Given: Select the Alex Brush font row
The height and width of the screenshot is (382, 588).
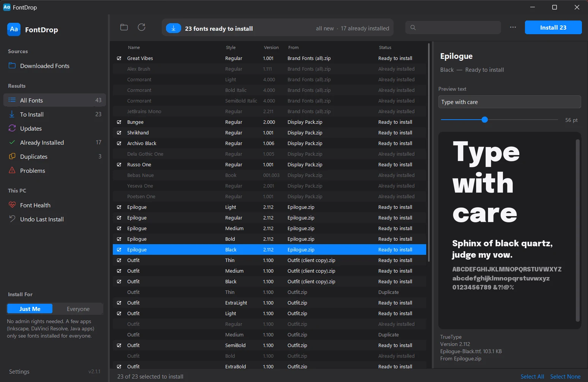Looking at the screenshot, I should pyautogui.click(x=269, y=69).
